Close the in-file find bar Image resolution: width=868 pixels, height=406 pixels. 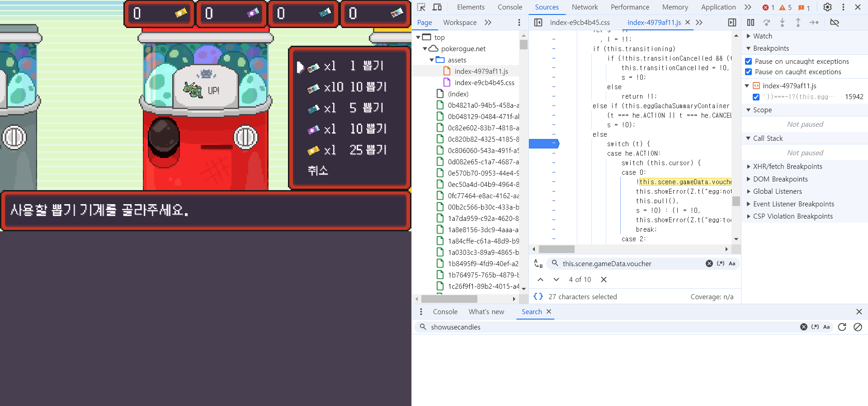click(x=604, y=279)
